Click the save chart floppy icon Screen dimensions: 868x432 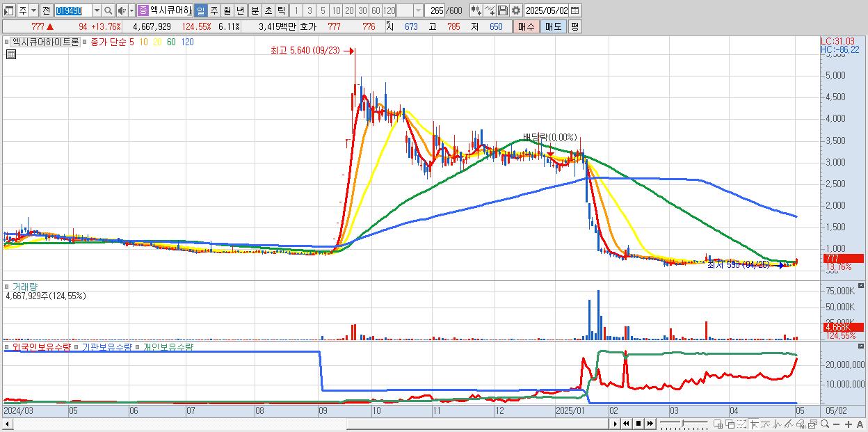[x=502, y=10]
